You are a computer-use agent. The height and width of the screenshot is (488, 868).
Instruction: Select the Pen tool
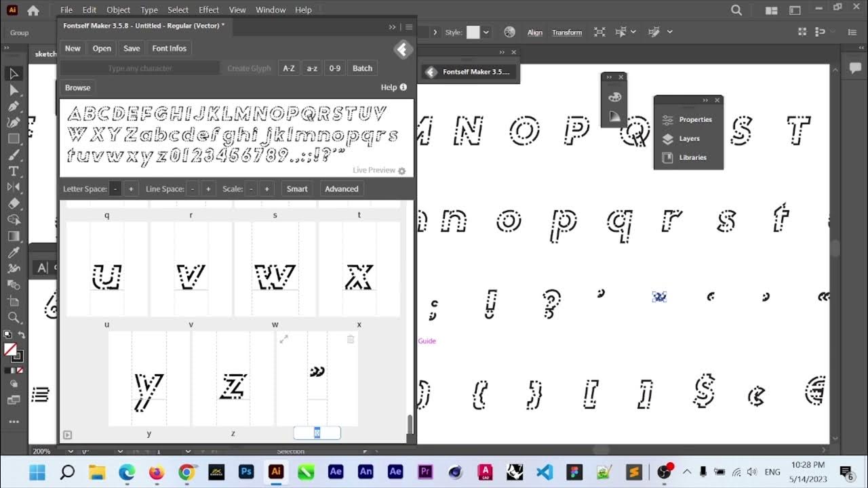coord(14,106)
